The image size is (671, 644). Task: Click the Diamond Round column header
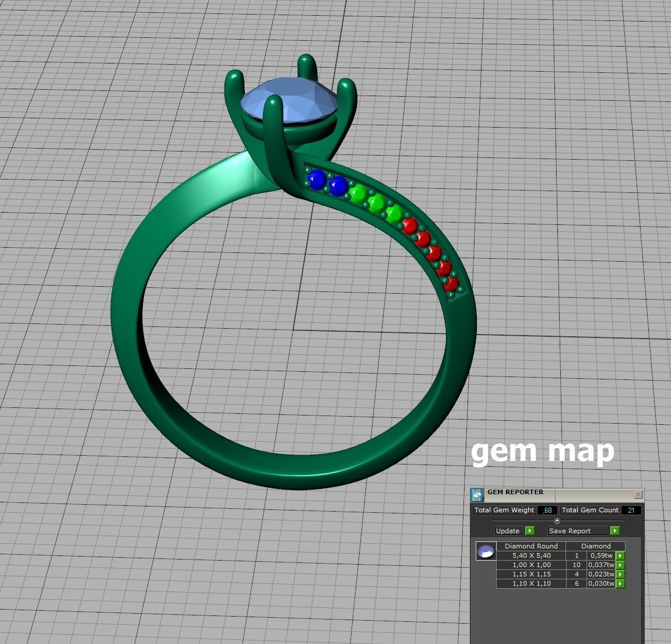532,546
